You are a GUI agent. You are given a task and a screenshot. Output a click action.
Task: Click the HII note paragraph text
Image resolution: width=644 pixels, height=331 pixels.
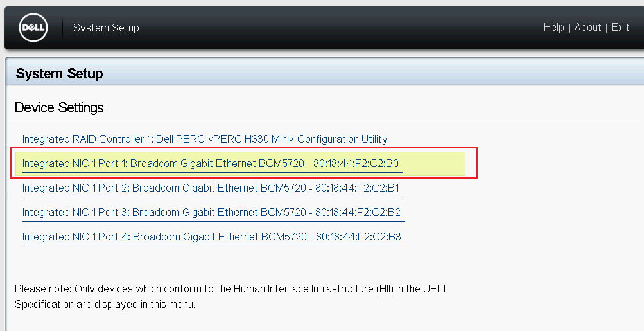click(x=230, y=296)
